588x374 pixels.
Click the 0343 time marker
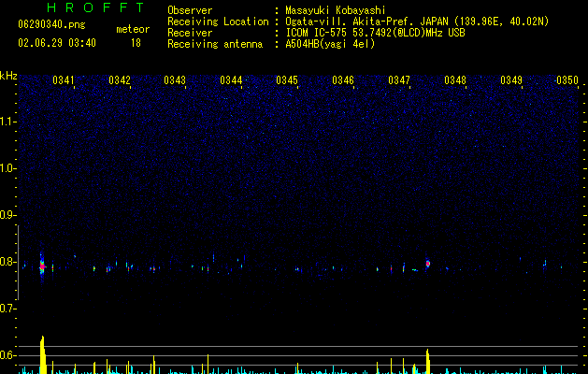[175, 80]
